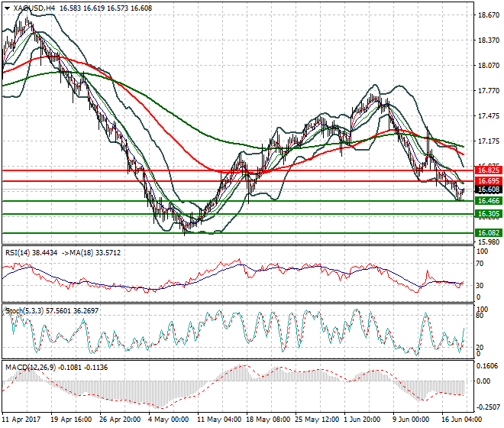Select the RSI scale value 30
504x428 pixels.
point(480,286)
